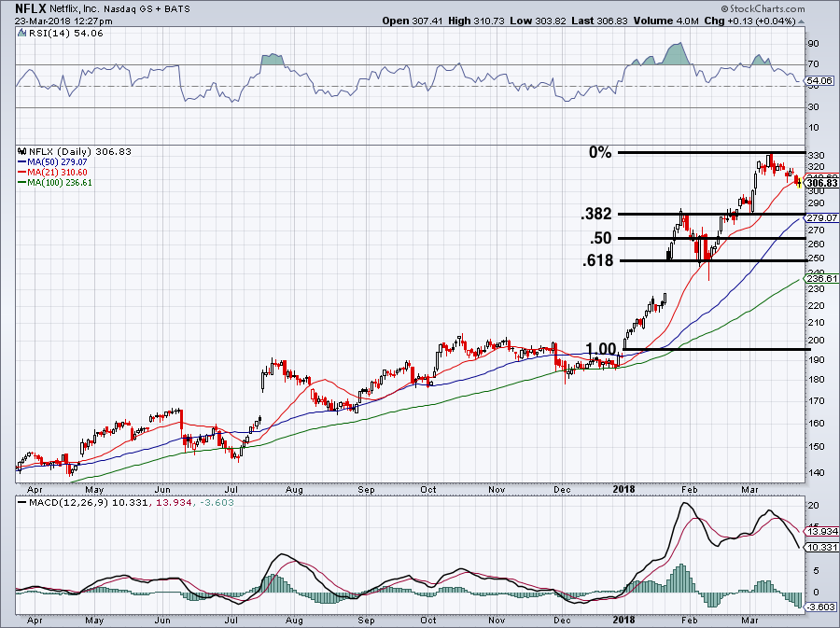This screenshot has width=840, height=628.
Task: Click the 10.331 tag on MACD axis
Action: click(x=821, y=548)
